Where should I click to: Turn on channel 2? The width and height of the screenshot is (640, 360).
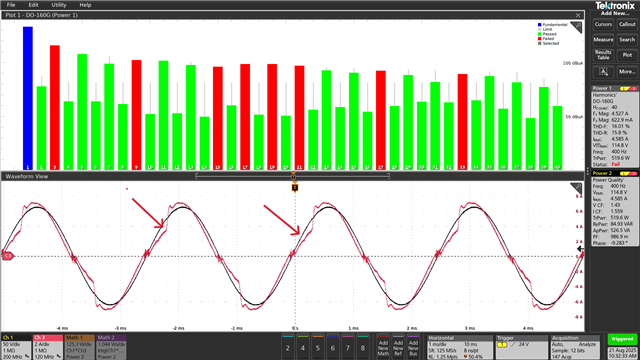(288, 347)
